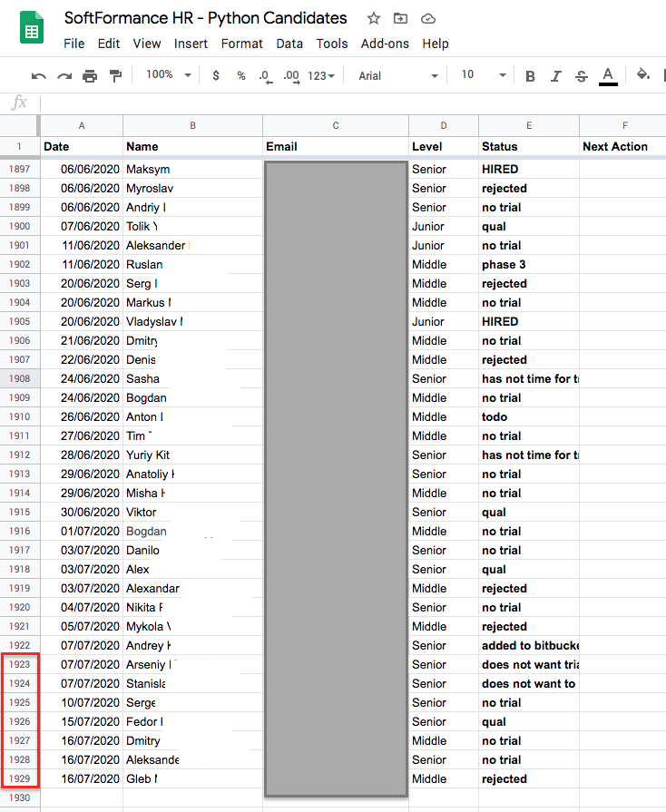Activate the paint format roller tool
This screenshot has height=812, width=666.
click(x=115, y=76)
